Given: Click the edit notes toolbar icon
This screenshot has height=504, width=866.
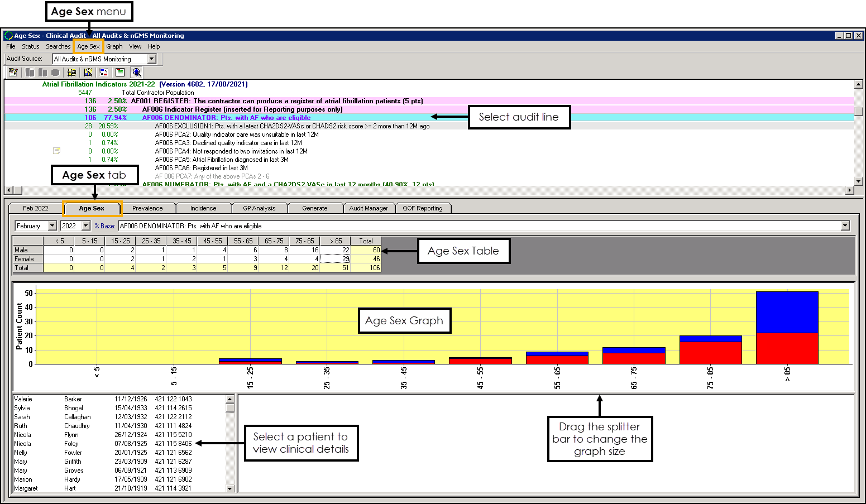Looking at the screenshot, I should point(13,73).
